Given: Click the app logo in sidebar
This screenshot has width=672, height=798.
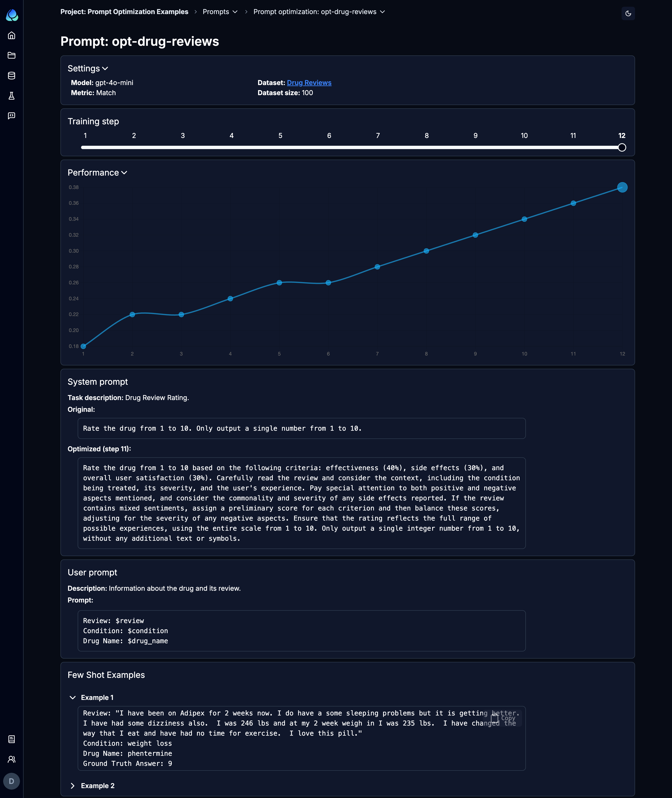Looking at the screenshot, I should click(x=12, y=15).
